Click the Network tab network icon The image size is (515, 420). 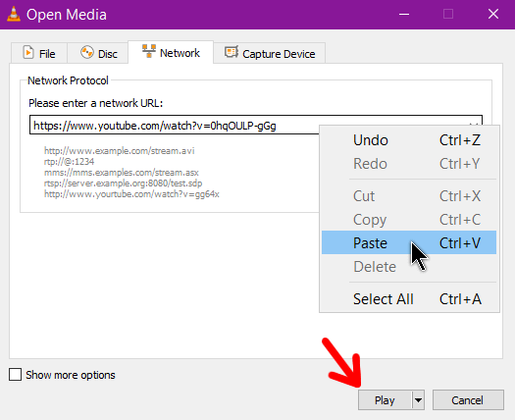pos(149,52)
